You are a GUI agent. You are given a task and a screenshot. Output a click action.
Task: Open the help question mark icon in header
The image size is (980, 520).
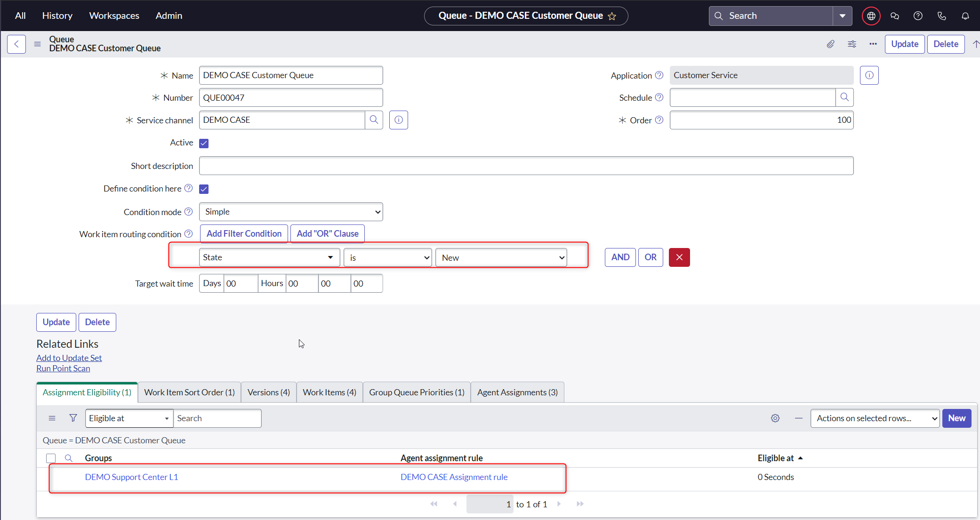918,16
